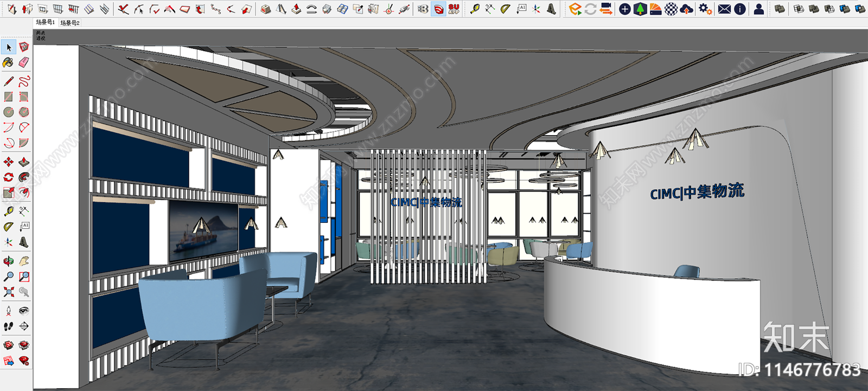Click the Protractor in top toolbar

[506, 9]
